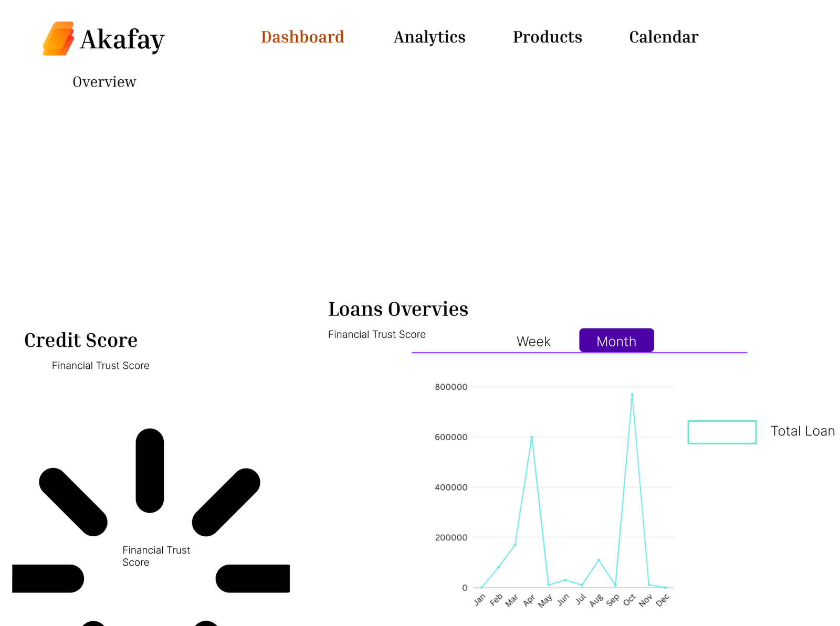Viewport: 840px width, 626px height.
Task: Click the Overview label under the logo
Action: [104, 82]
